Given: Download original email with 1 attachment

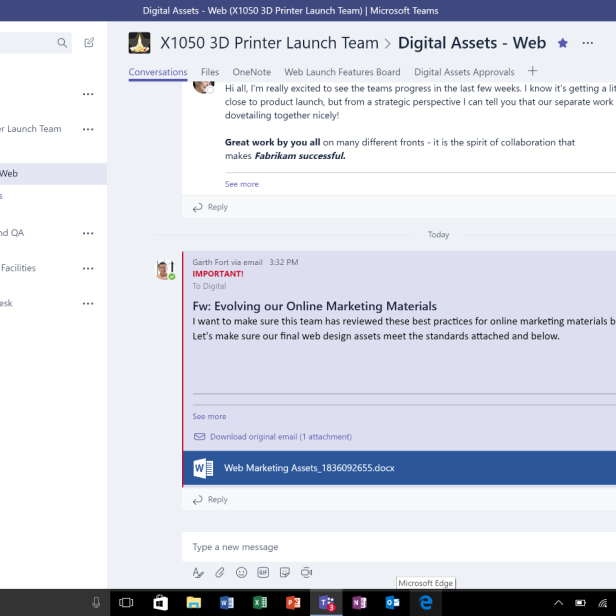Looking at the screenshot, I should coord(273,436).
